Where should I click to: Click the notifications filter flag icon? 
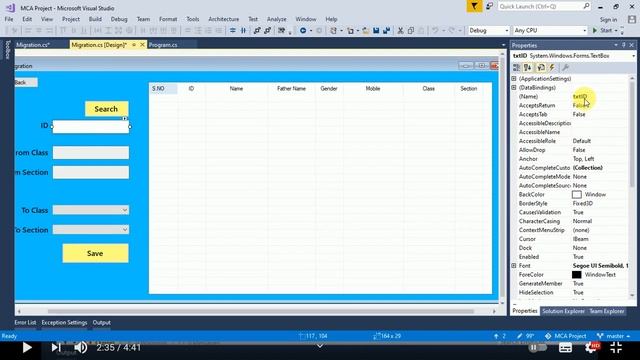[474, 6]
